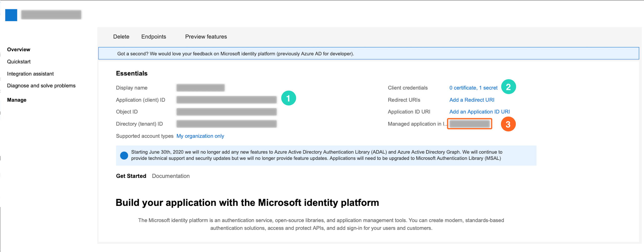Select Diagnose and solve problems
The image size is (644, 252).
coord(41,86)
